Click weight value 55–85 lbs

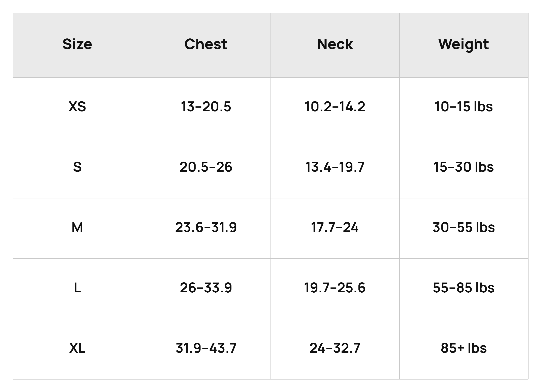click(464, 288)
